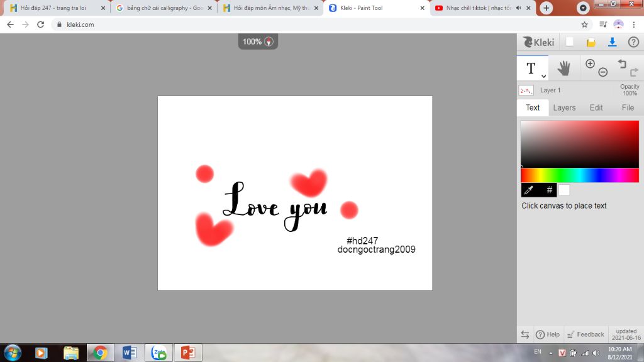644x362 pixels.
Task: Open the Windows Start menu
Action: [x=13, y=353]
